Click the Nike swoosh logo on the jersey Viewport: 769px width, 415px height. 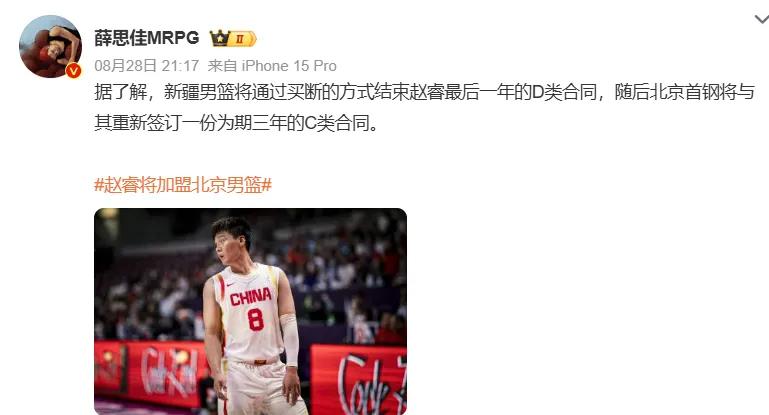pyautogui.click(x=232, y=285)
